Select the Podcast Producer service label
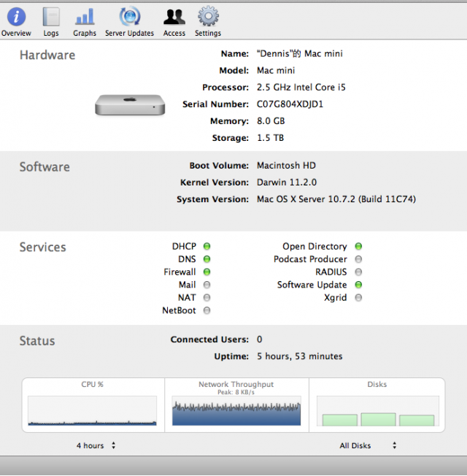This screenshot has width=467, height=476. tap(310, 259)
